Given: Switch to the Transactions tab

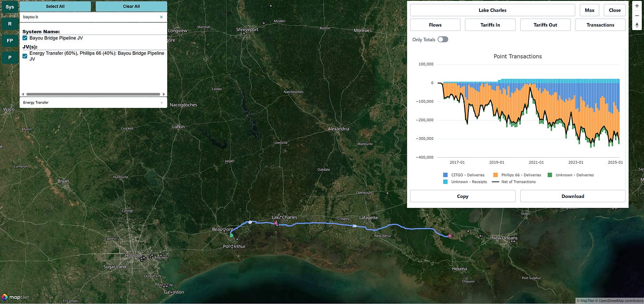Looking at the screenshot, I should tap(600, 25).
